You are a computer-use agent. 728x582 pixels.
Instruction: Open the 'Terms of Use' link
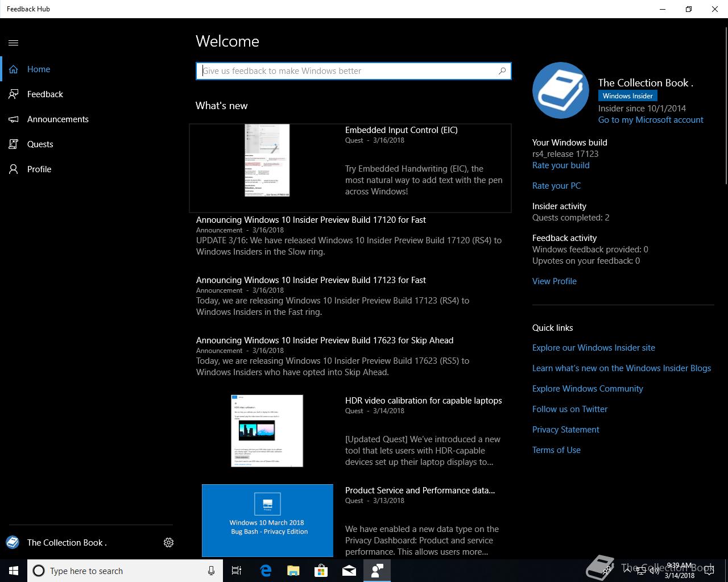coord(556,450)
